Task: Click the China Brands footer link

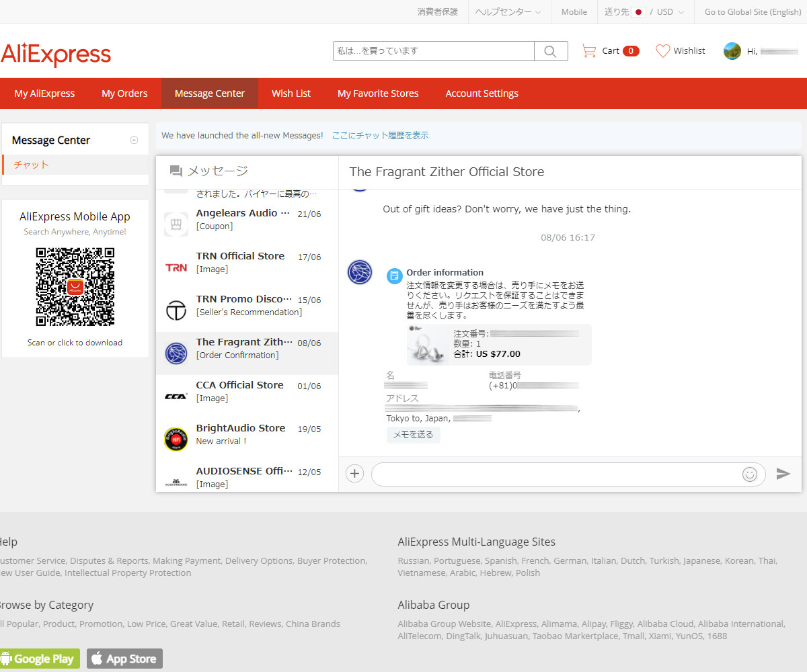Action: [x=313, y=624]
